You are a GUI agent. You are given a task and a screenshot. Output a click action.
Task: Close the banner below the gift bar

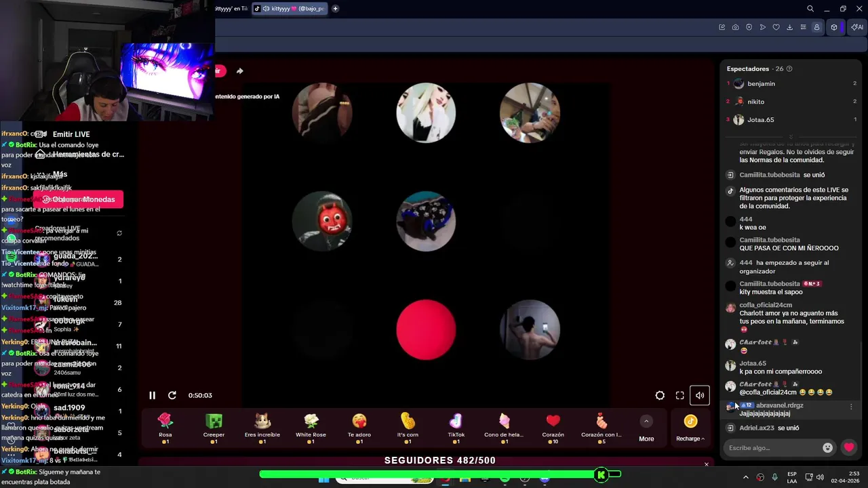coord(706,464)
